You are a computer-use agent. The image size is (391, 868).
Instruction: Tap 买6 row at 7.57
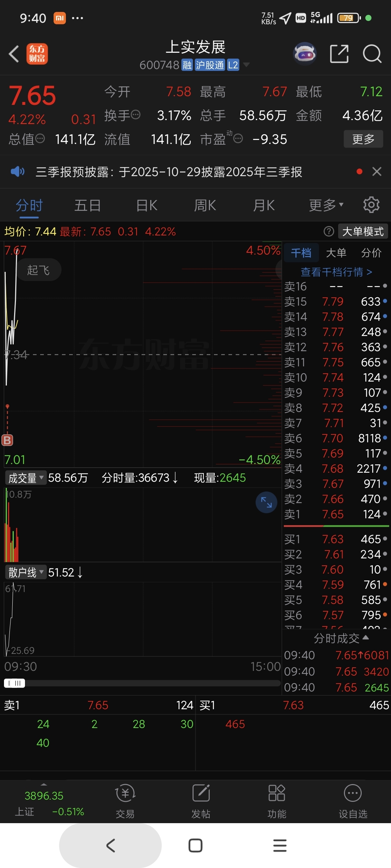pos(336,615)
